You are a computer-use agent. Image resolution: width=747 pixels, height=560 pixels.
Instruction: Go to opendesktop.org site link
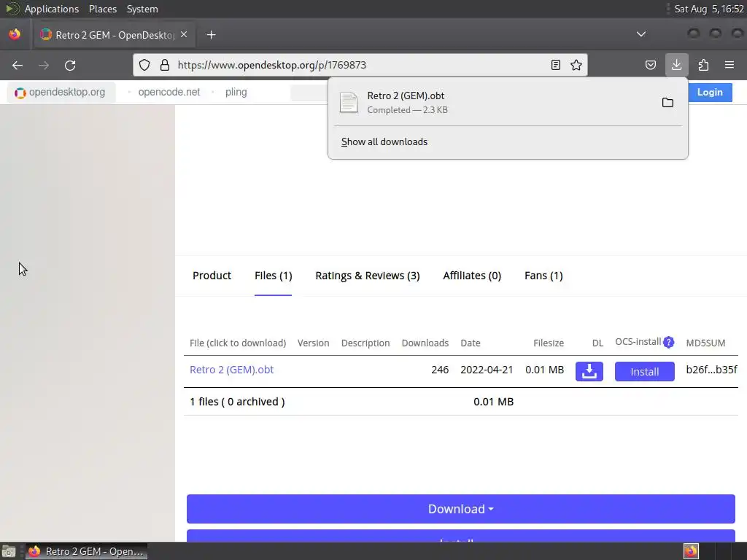(61, 93)
